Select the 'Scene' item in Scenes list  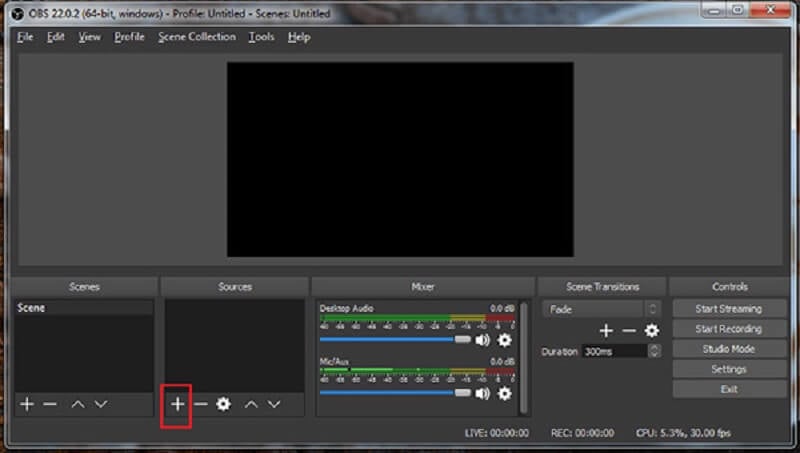click(x=84, y=308)
